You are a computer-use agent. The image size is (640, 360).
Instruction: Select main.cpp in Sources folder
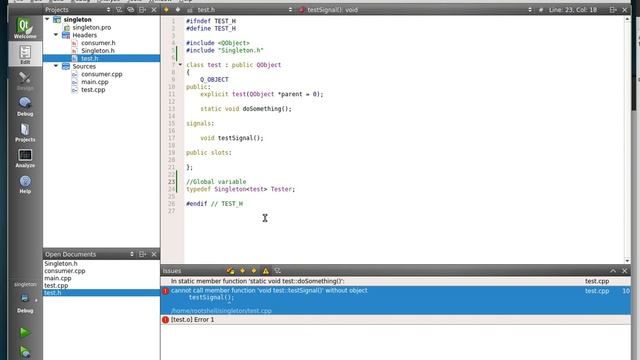click(x=95, y=82)
